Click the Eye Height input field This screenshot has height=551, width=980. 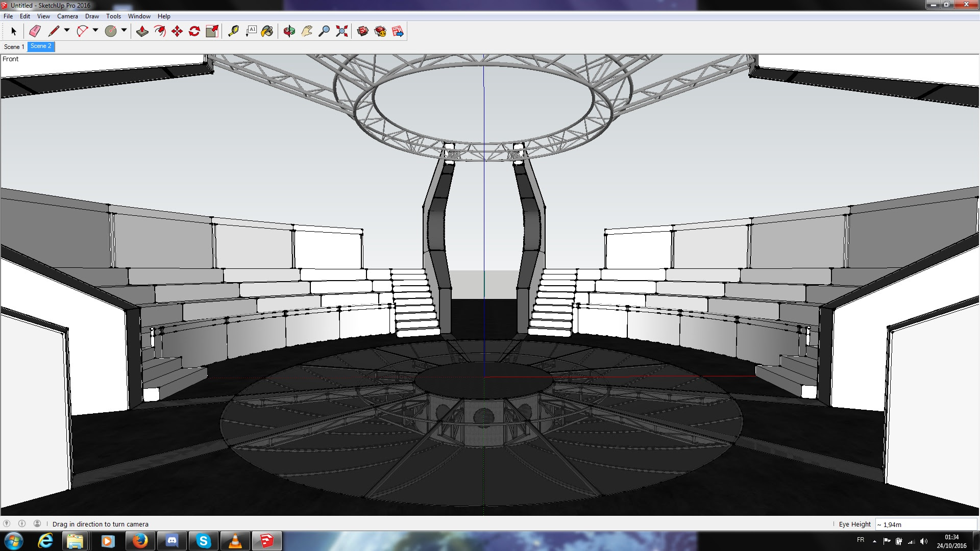[x=924, y=524]
